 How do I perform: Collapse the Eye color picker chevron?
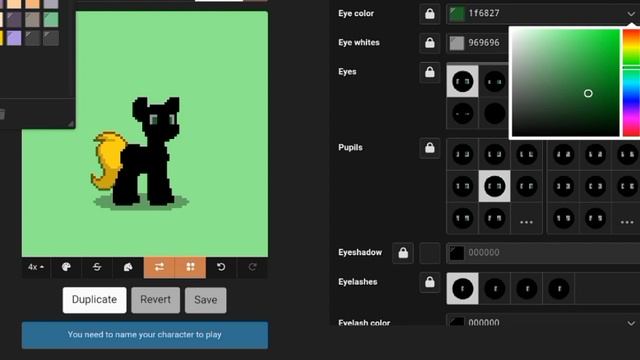(x=631, y=14)
